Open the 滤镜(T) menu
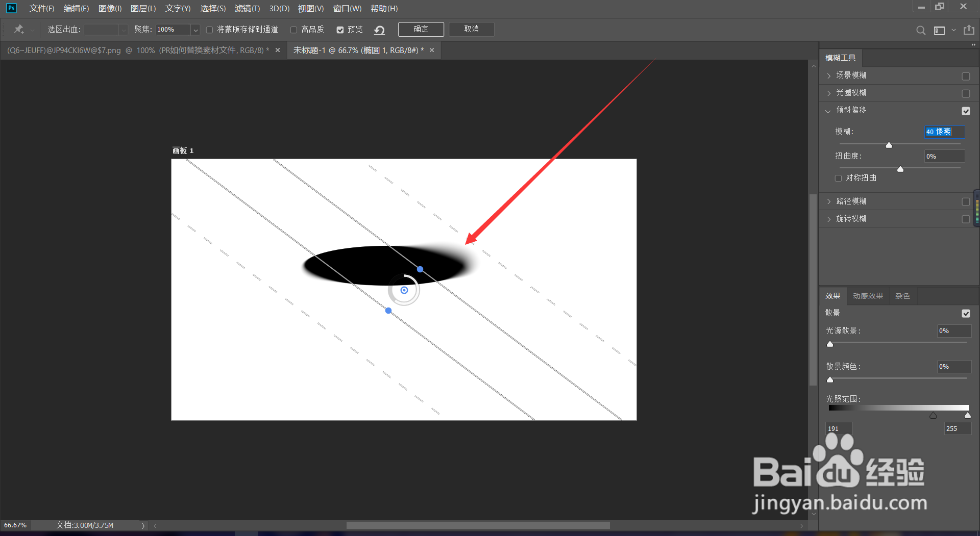This screenshot has height=536, width=980. coord(247,8)
